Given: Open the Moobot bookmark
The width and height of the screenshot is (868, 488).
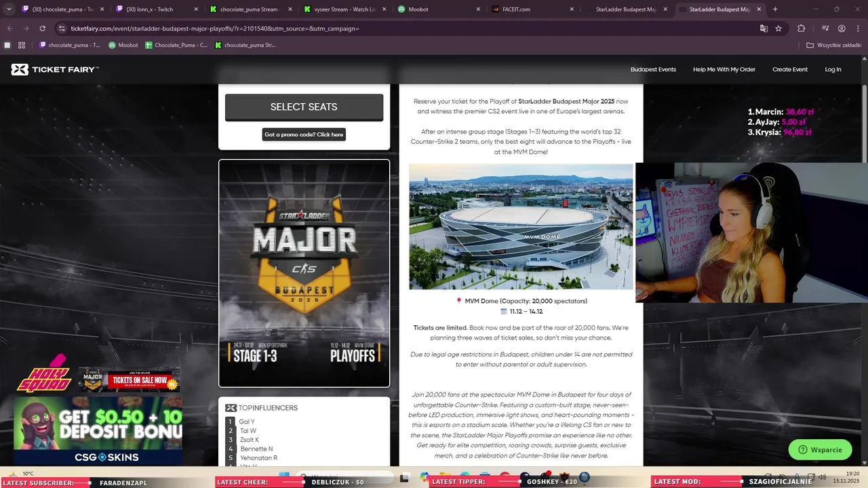Looking at the screenshot, I should (123, 45).
